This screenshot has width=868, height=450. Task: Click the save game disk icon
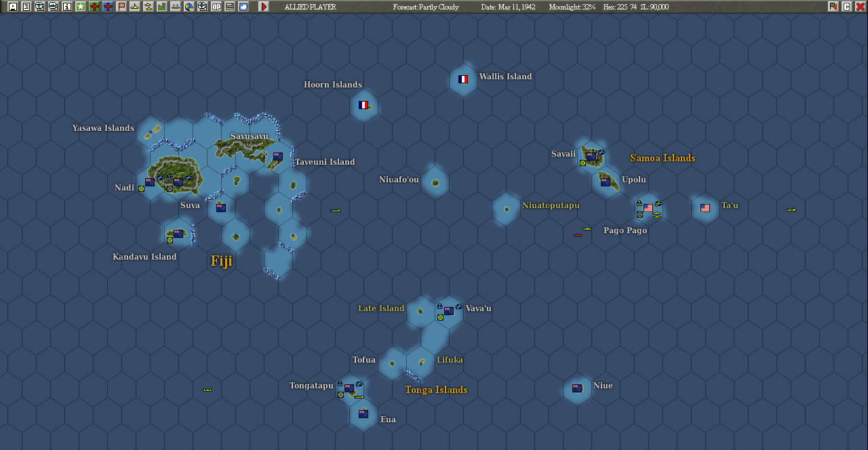tap(12, 7)
